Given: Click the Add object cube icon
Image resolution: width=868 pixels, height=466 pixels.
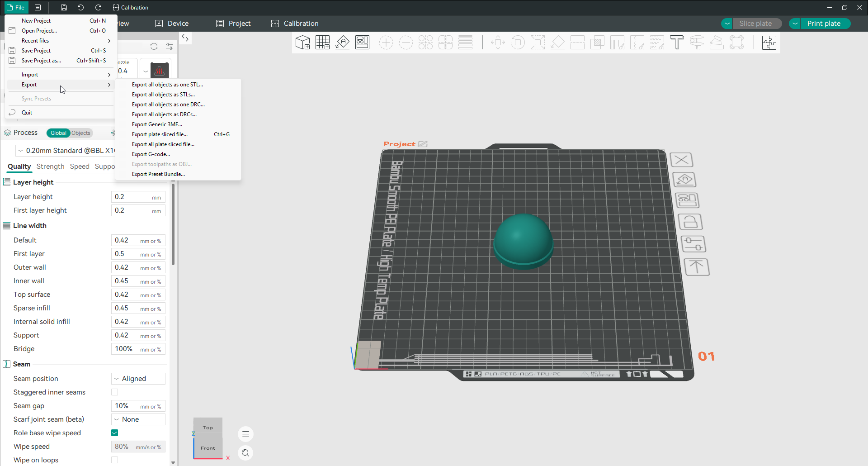Looking at the screenshot, I should tap(302, 43).
